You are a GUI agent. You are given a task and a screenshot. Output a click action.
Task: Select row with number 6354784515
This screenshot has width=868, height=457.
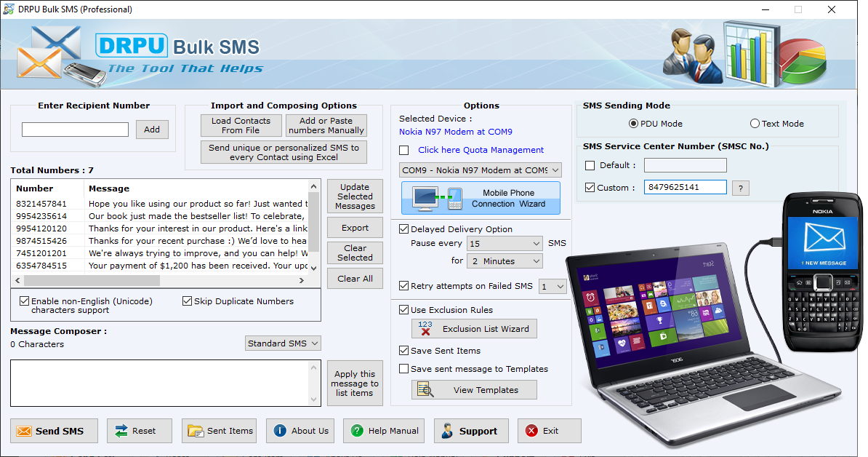(x=159, y=266)
